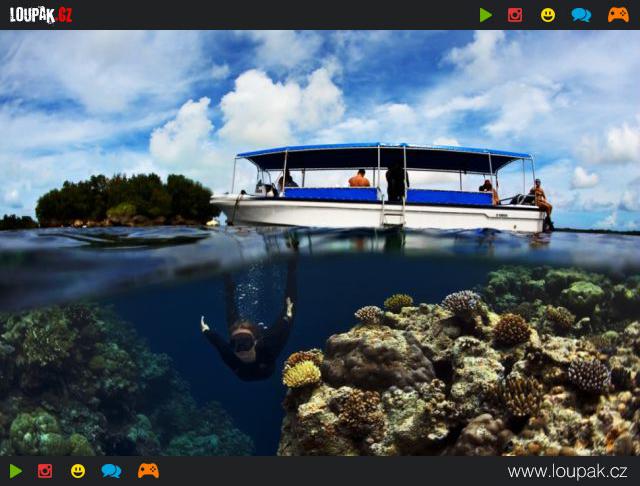Click the yellow coral beside the diver
The height and width of the screenshot is (486, 640).
click(301, 373)
